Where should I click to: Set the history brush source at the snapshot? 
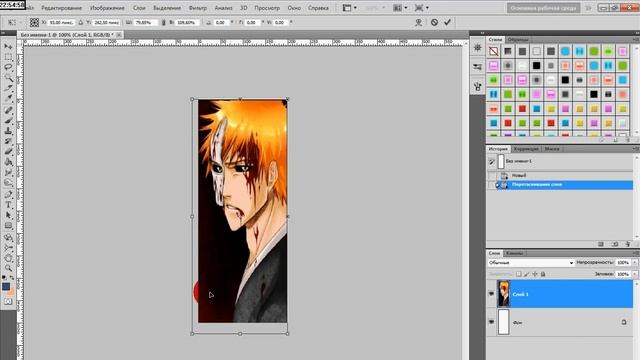pyautogui.click(x=492, y=161)
